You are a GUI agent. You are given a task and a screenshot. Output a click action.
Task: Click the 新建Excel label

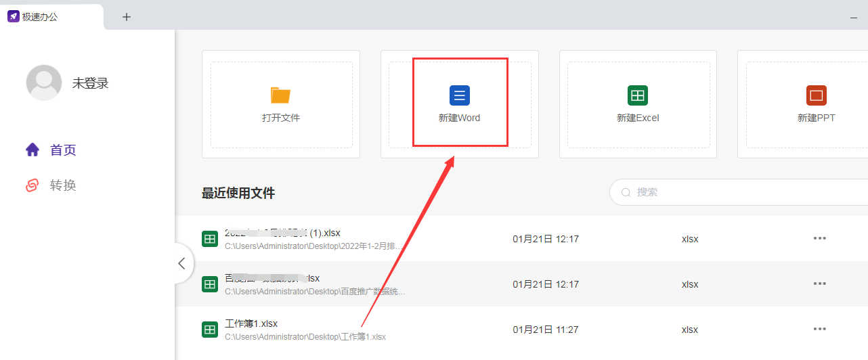click(x=638, y=118)
